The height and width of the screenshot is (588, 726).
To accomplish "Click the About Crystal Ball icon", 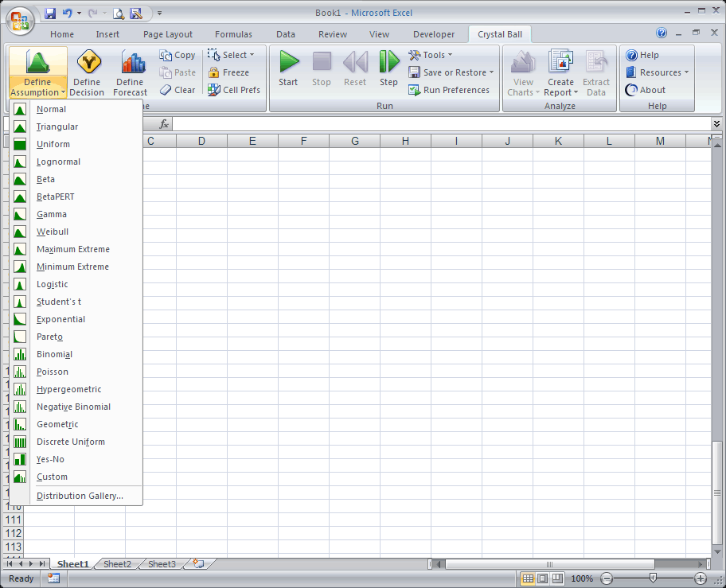I will (x=631, y=90).
